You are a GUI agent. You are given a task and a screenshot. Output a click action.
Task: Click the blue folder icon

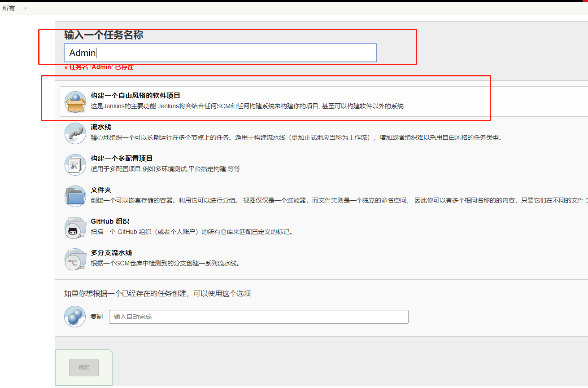pos(75,196)
